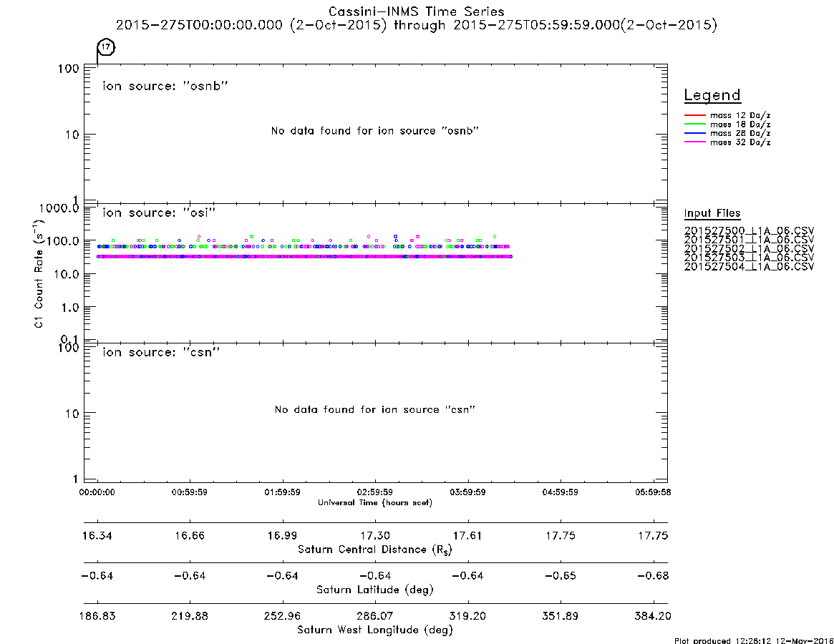This screenshot has width=834, height=644.
Task: Click the C1 Count Rate axis label
Action: point(39,274)
